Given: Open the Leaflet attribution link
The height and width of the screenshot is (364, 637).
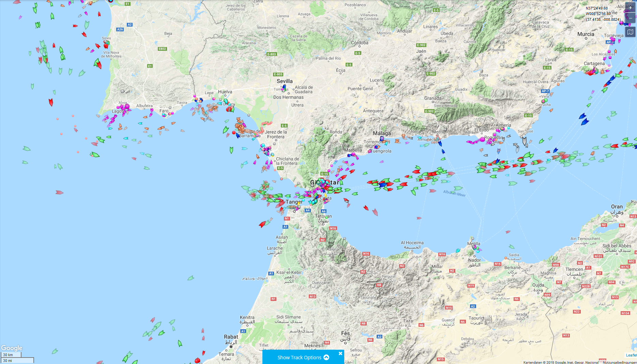Looking at the screenshot, I should (x=631, y=355).
